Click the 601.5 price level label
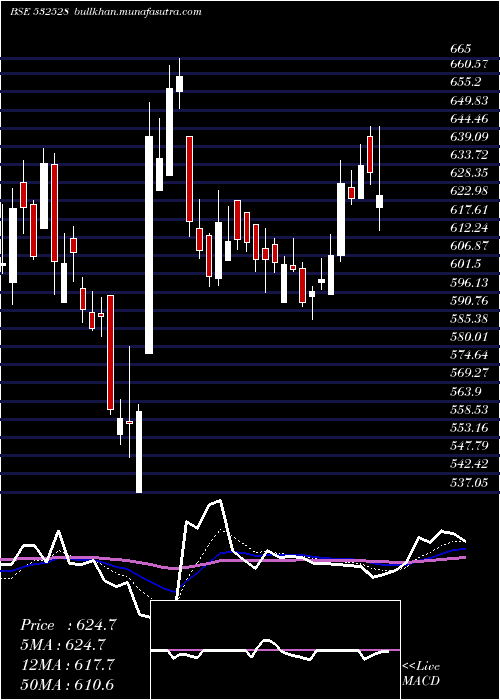The height and width of the screenshot is (700, 500). (466, 264)
